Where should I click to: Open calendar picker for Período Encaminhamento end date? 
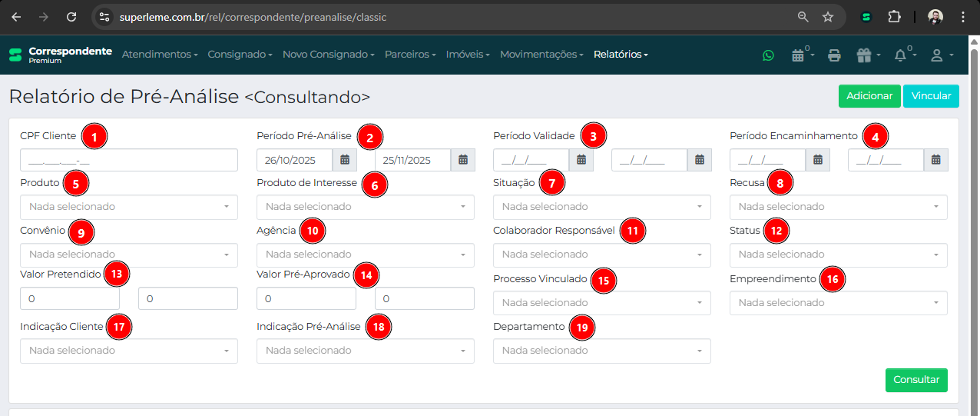pos(936,160)
